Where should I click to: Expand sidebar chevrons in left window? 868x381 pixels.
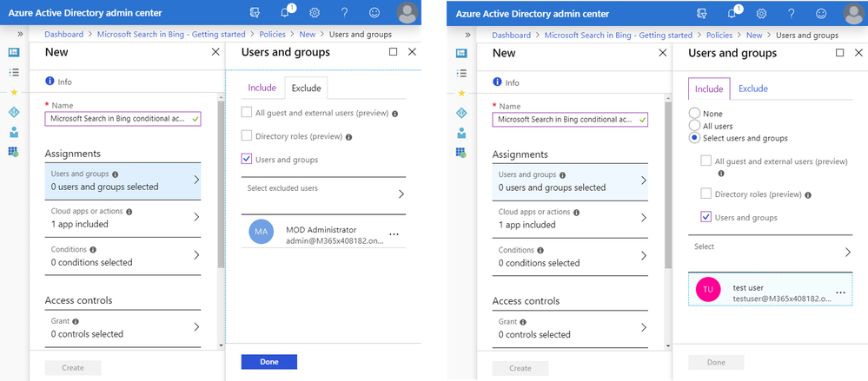(x=20, y=35)
